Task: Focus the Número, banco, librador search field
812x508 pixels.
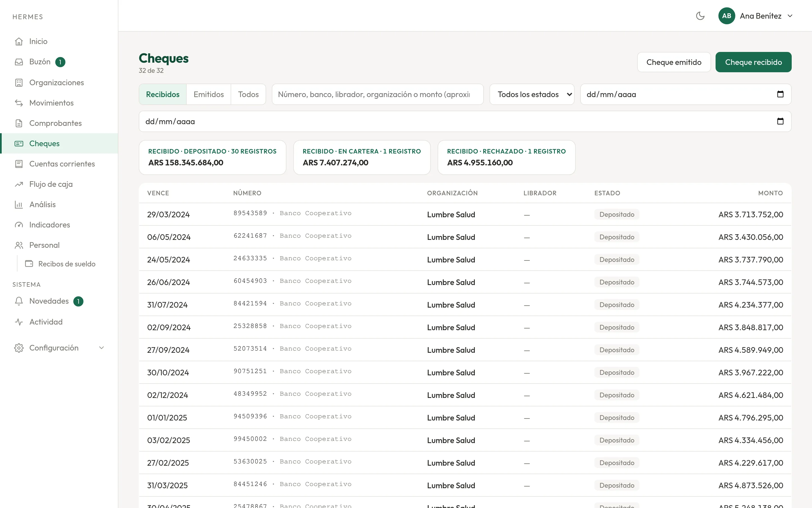Action: coord(378,95)
